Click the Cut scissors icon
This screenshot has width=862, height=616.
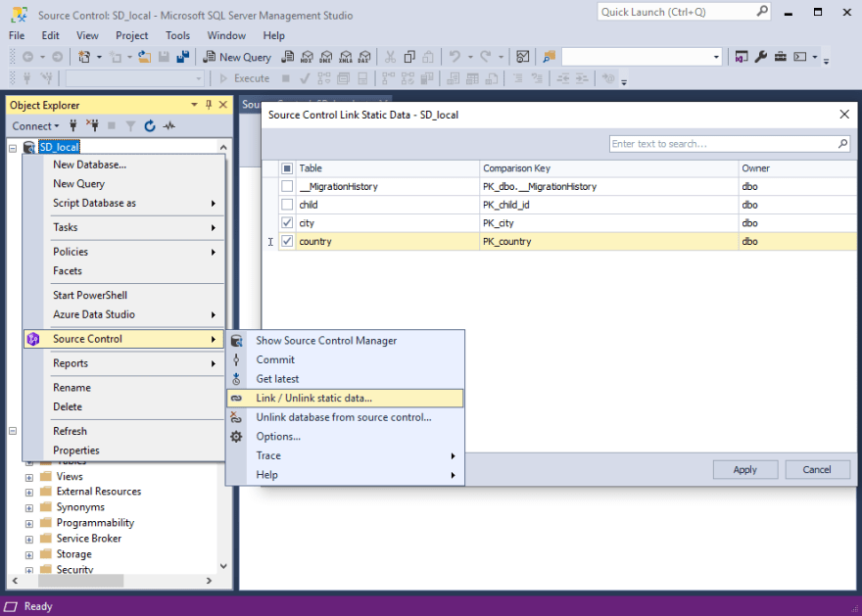tap(390, 57)
